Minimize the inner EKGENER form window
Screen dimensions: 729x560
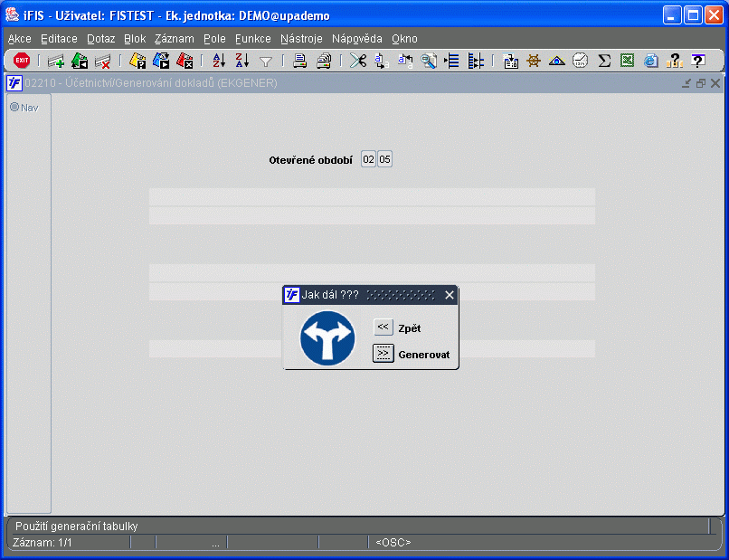[x=686, y=83]
